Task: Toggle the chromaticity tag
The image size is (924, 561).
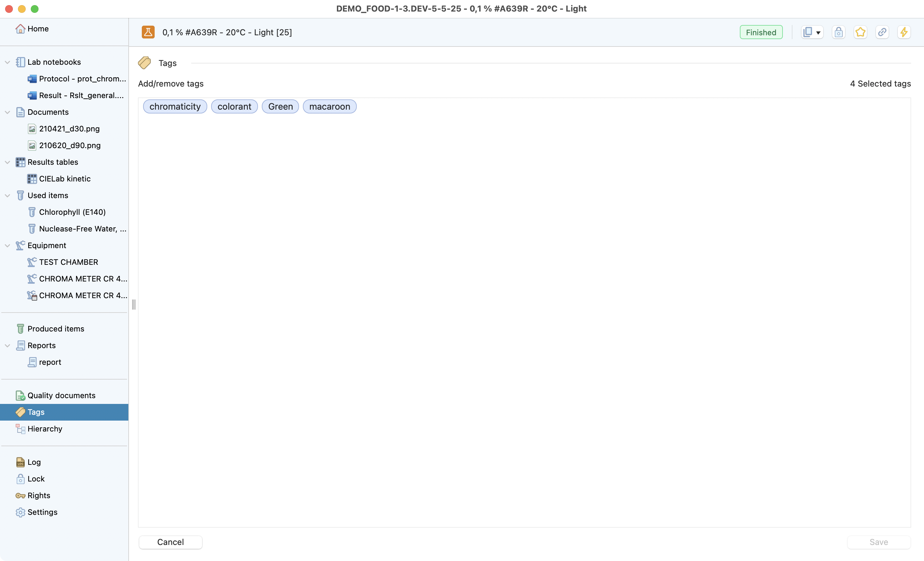Action: 175,106
